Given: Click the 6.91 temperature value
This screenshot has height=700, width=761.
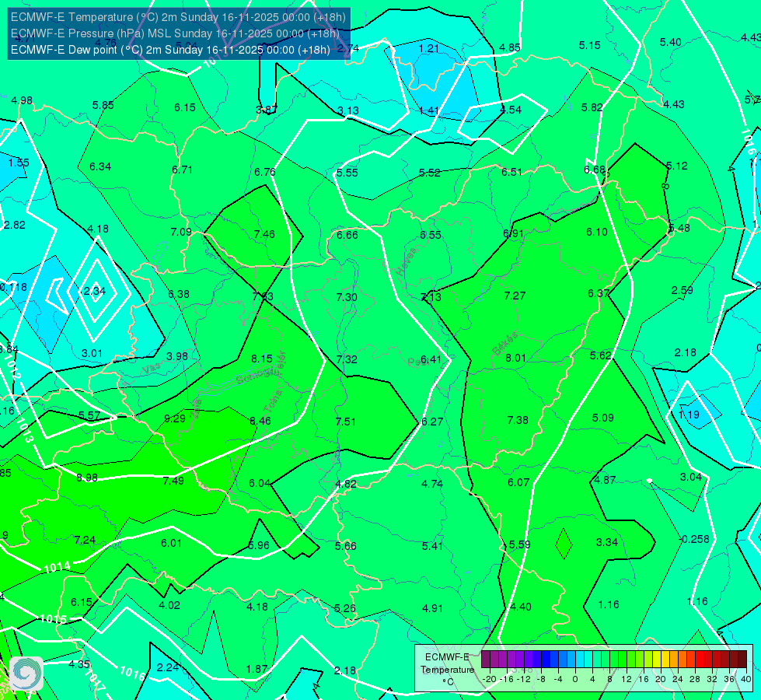Looking at the screenshot, I should (x=514, y=233).
